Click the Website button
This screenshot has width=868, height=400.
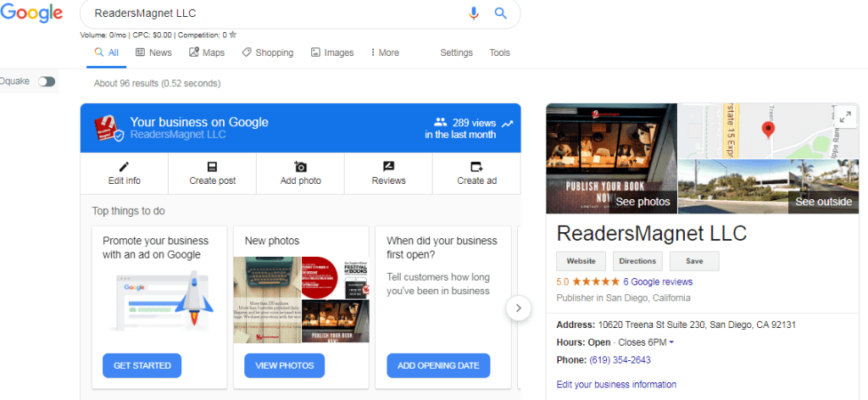581,261
